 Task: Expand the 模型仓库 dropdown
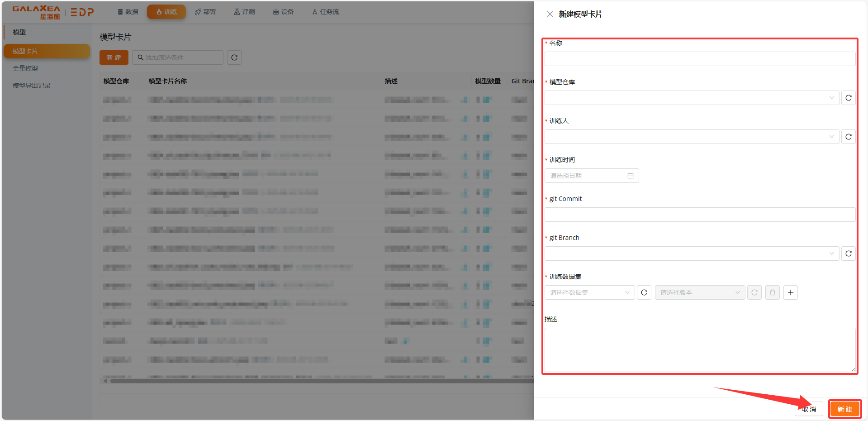691,98
